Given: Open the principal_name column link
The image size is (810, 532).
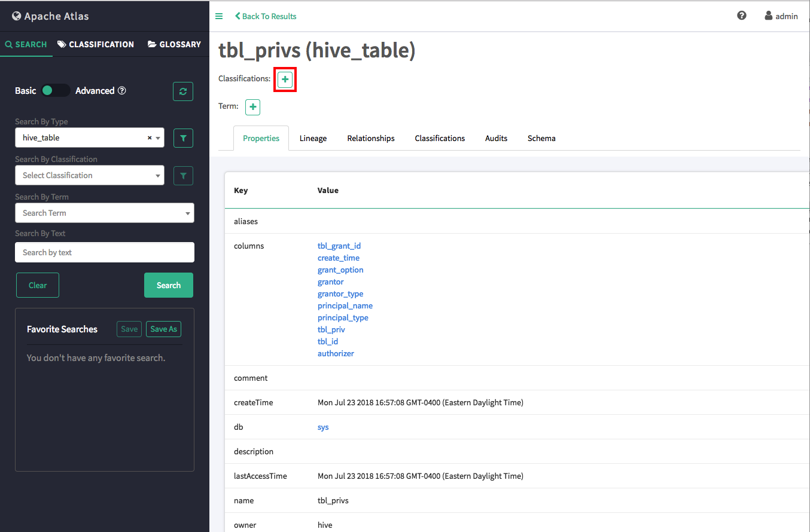Looking at the screenshot, I should pos(345,305).
